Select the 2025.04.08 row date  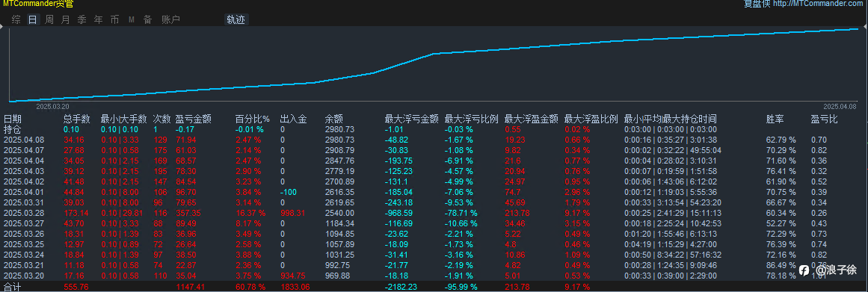pos(24,140)
